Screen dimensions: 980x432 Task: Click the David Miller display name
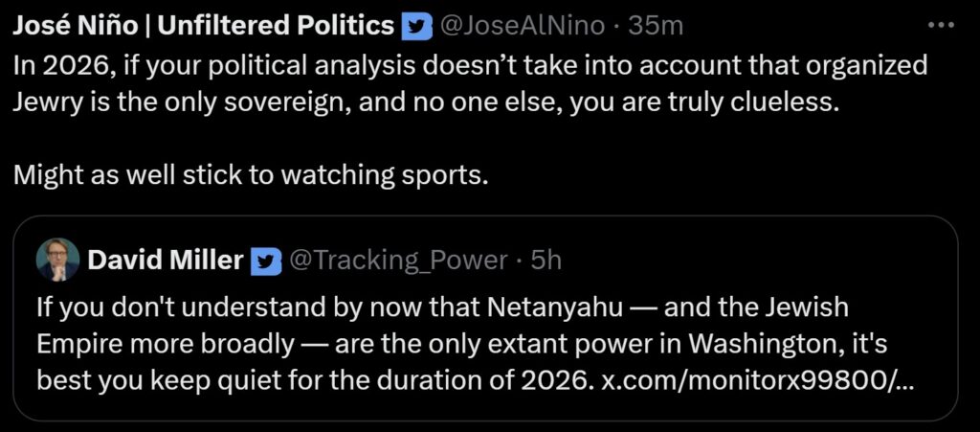(165, 260)
